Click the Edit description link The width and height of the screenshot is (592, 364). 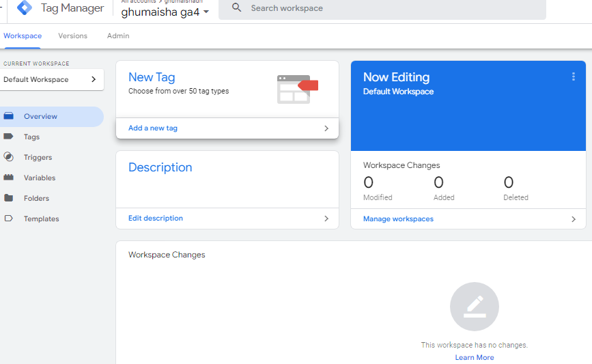click(x=156, y=219)
